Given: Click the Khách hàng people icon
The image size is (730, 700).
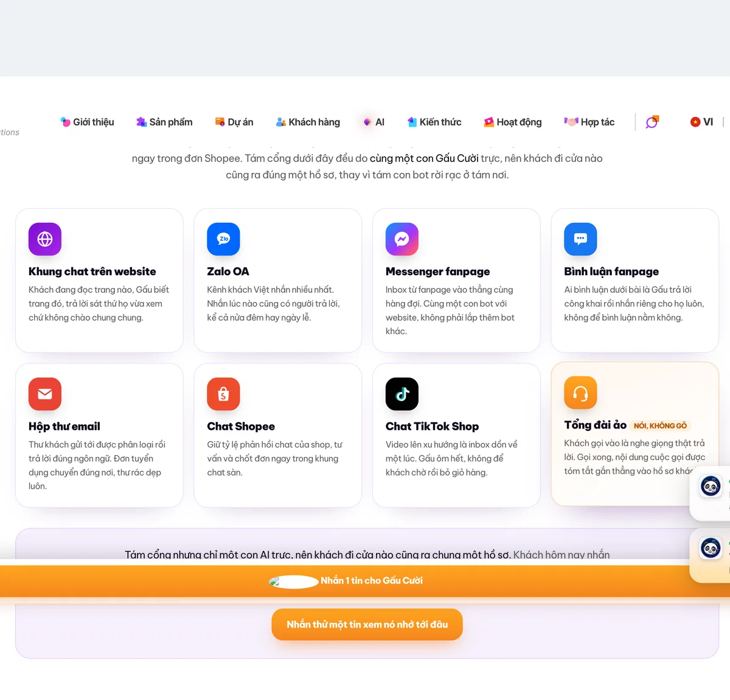Looking at the screenshot, I should coord(281,122).
